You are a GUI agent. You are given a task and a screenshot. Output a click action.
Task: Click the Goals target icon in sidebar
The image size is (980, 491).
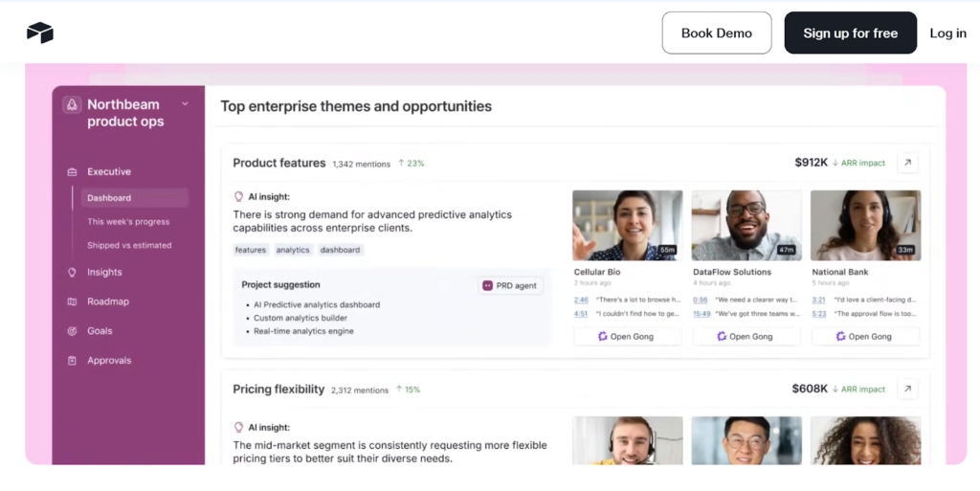coord(72,331)
